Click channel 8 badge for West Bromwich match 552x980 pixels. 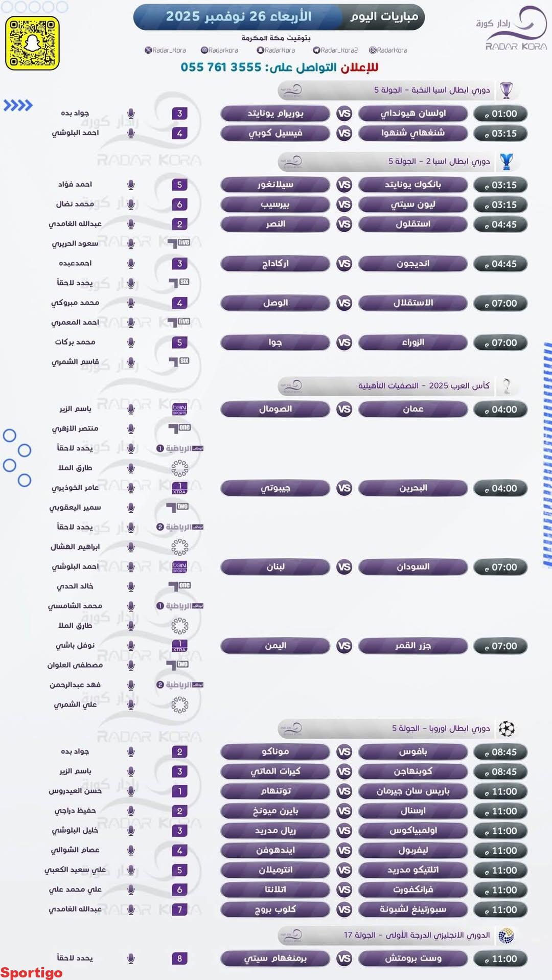(179, 959)
